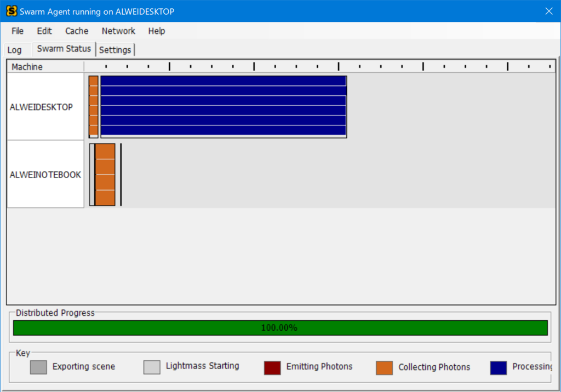Click the Exporting scene gray swatch

pyautogui.click(x=39, y=367)
